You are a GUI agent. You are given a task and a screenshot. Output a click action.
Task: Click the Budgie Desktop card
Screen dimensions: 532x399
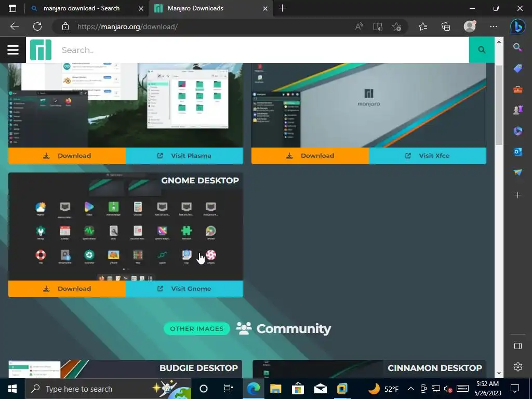125,369
